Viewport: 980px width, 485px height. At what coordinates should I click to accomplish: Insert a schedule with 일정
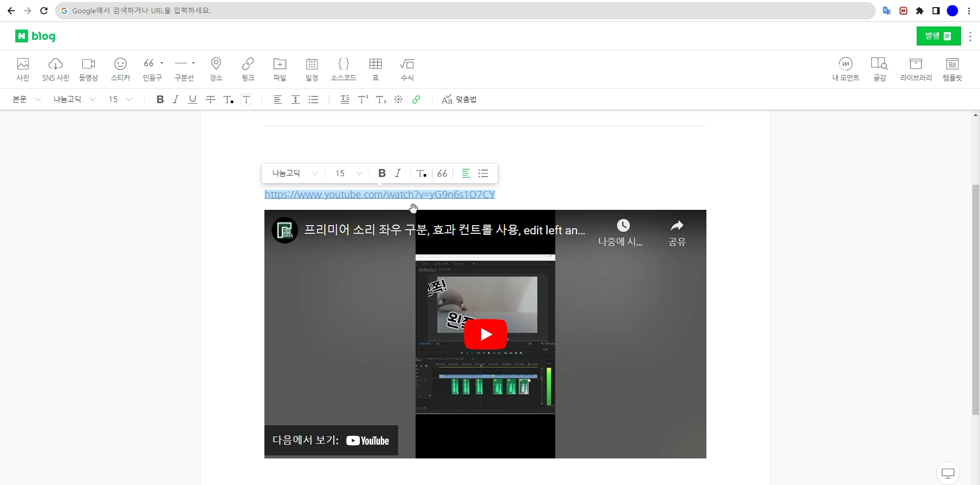pos(312,69)
